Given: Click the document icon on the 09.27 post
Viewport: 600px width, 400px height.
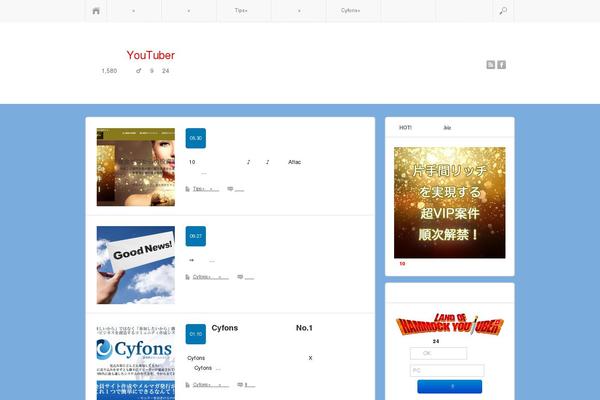Looking at the screenshot, I should (188, 277).
